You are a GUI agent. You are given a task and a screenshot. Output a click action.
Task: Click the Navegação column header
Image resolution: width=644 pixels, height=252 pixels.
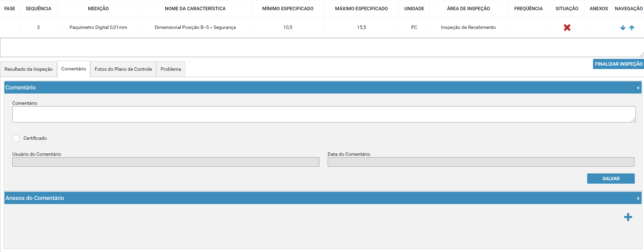click(x=629, y=9)
